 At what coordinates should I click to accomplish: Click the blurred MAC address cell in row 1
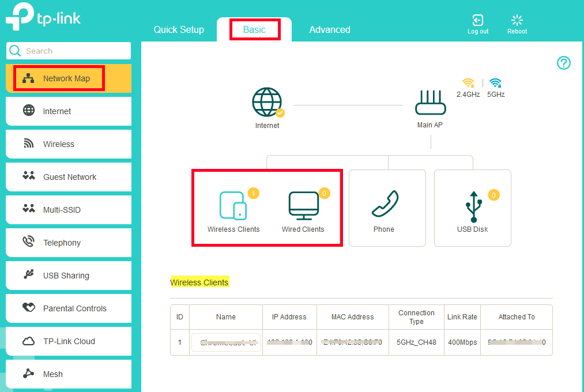(x=352, y=342)
